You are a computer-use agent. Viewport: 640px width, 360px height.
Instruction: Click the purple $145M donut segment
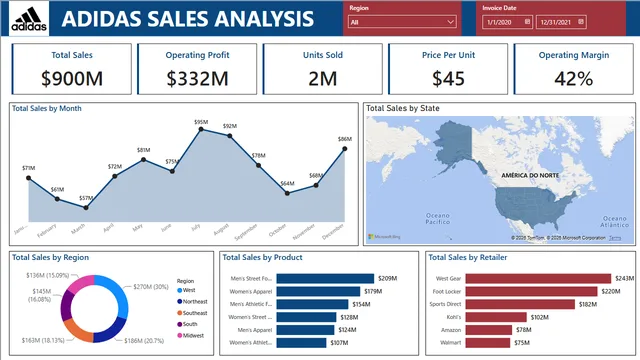[x=67, y=305]
